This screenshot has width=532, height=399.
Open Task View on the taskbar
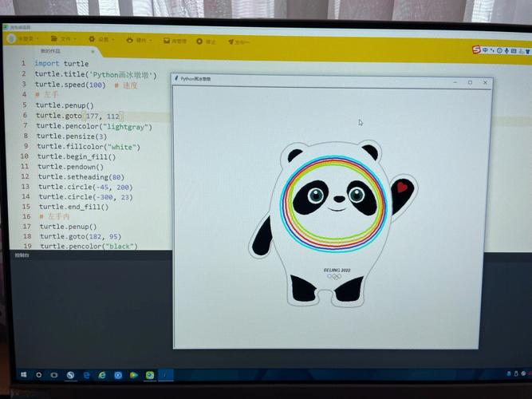coord(54,375)
